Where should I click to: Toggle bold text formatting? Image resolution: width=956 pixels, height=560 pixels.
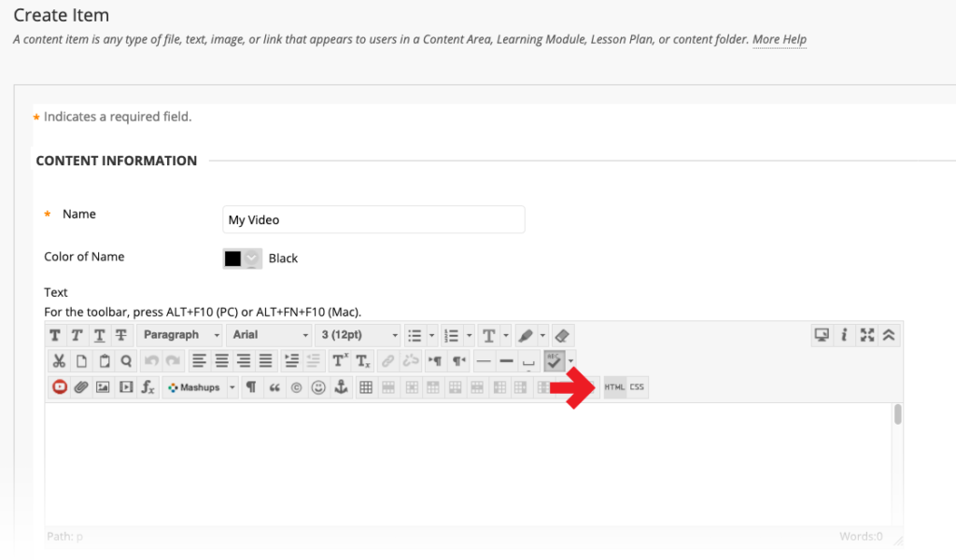tap(55, 335)
